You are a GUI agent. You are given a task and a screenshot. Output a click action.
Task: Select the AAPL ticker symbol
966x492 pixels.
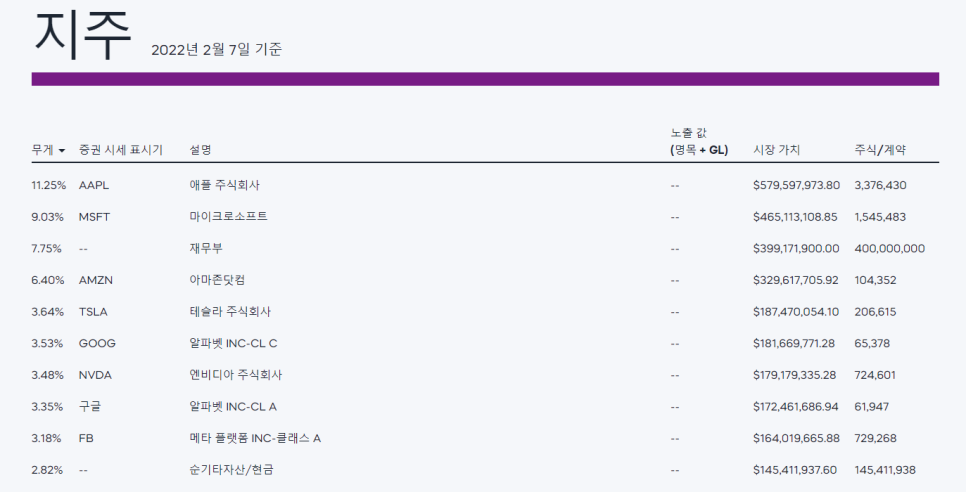[x=94, y=185]
